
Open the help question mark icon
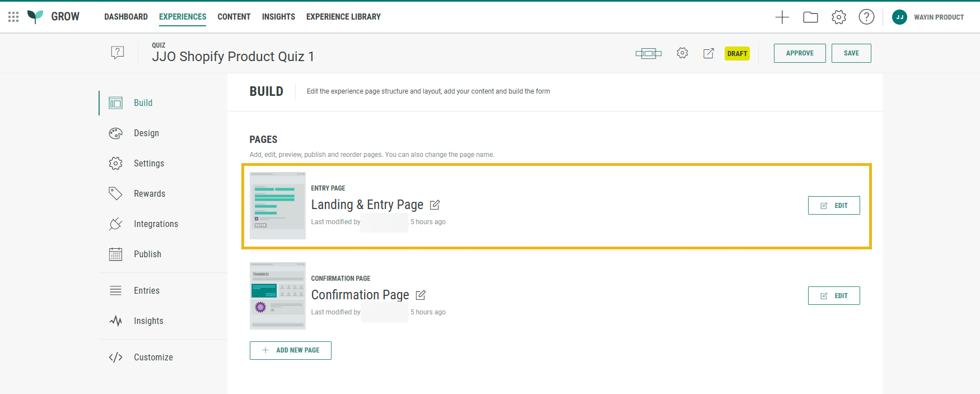pyautogui.click(x=866, y=17)
